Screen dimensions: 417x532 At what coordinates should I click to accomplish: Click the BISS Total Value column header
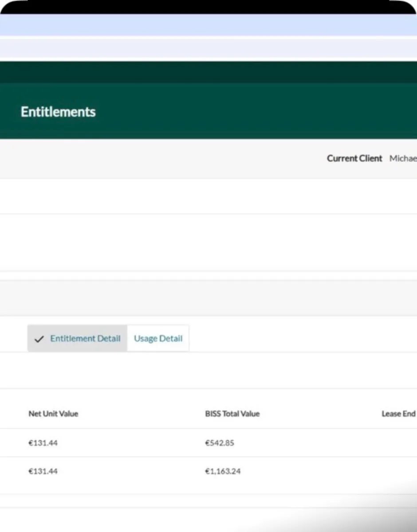pos(232,414)
